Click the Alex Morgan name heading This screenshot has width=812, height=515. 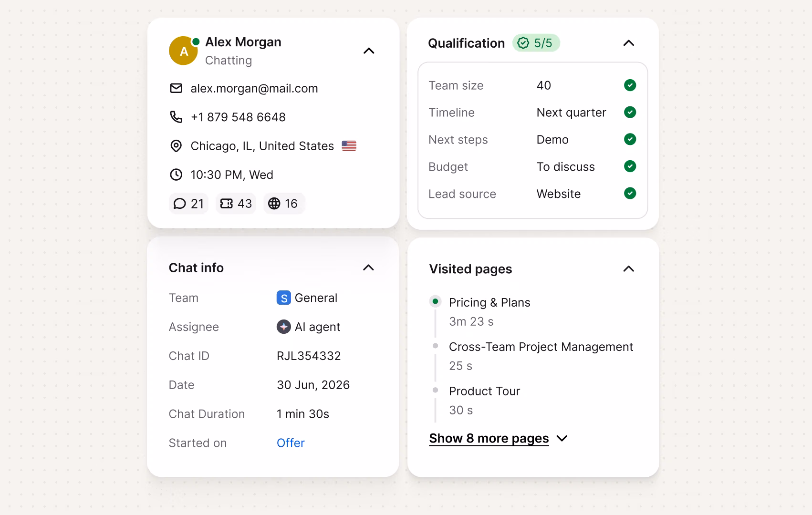243,42
